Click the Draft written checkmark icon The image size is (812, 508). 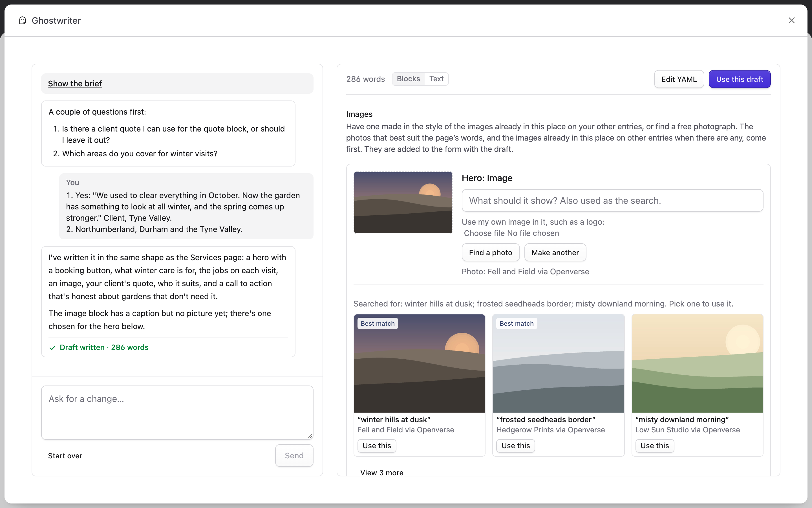52,347
